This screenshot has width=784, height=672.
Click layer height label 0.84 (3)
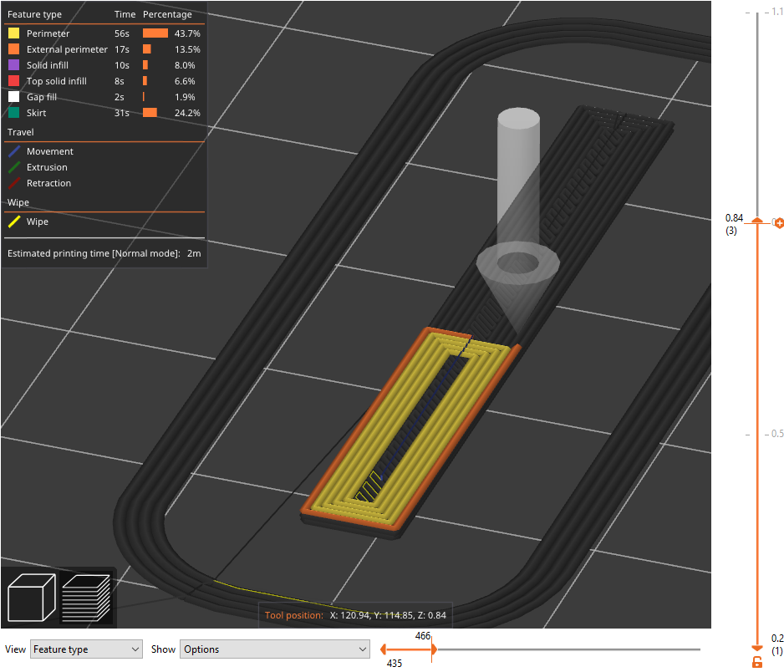coord(734,224)
